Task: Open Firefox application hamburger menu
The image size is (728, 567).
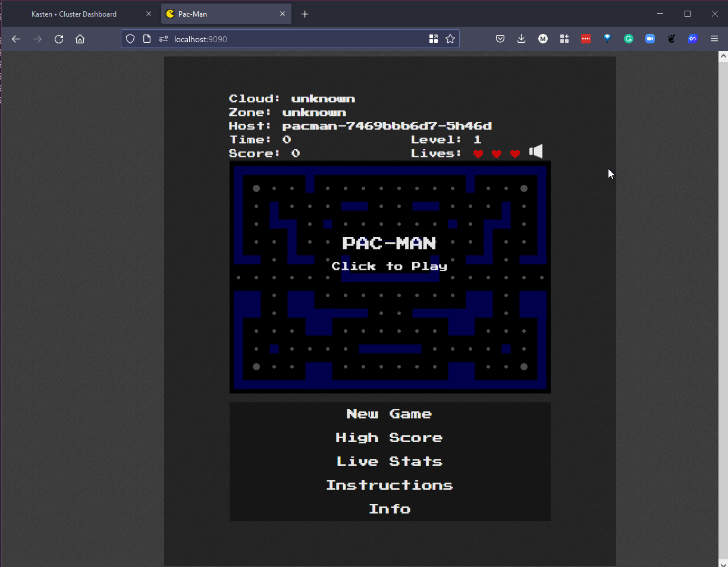Action: tap(714, 39)
